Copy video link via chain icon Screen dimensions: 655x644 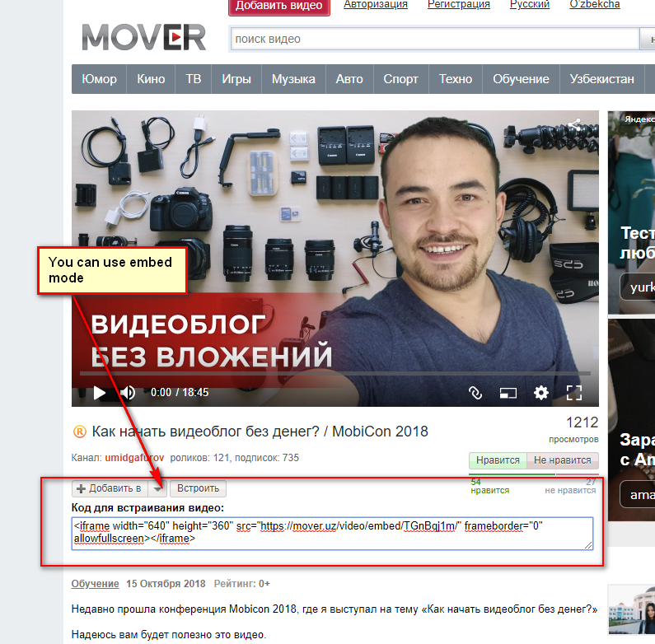pyautogui.click(x=475, y=393)
